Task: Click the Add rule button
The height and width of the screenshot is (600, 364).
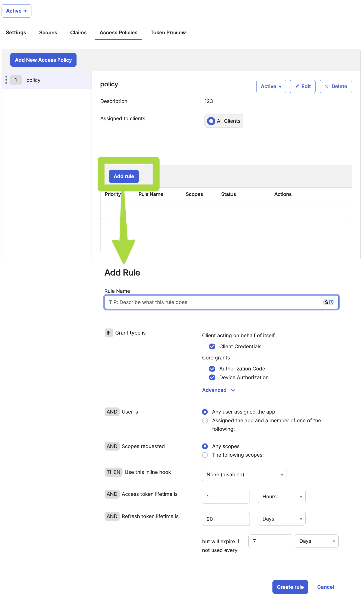Action: 124,176
